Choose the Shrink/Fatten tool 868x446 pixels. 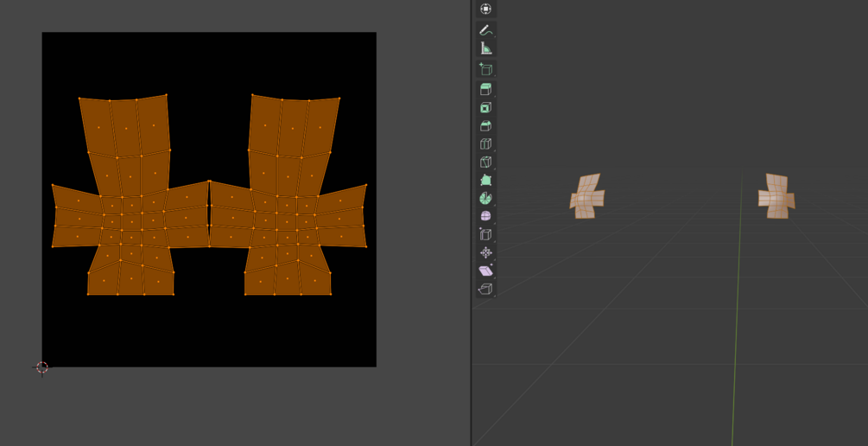pos(485,252)
